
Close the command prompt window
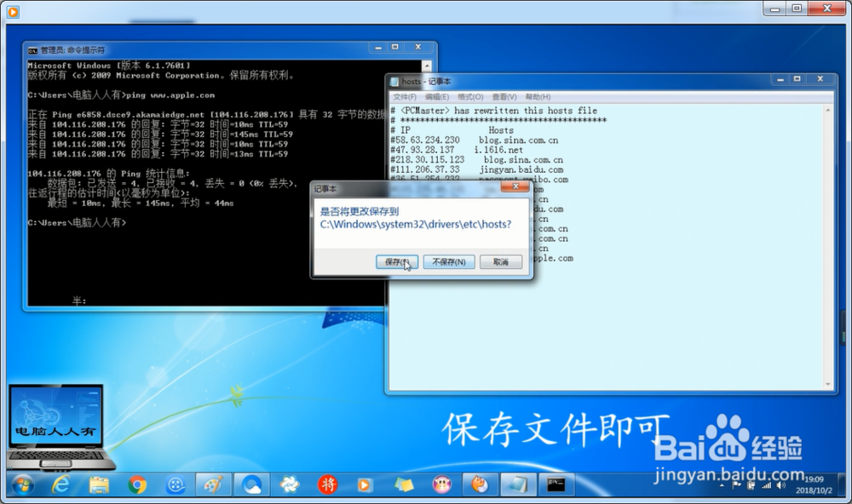tap(417, 48)
